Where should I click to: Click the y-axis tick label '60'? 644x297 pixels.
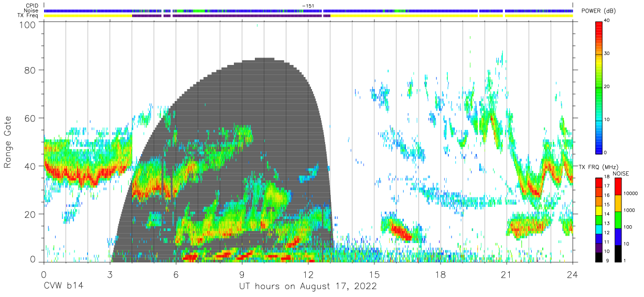pos(30,118)
